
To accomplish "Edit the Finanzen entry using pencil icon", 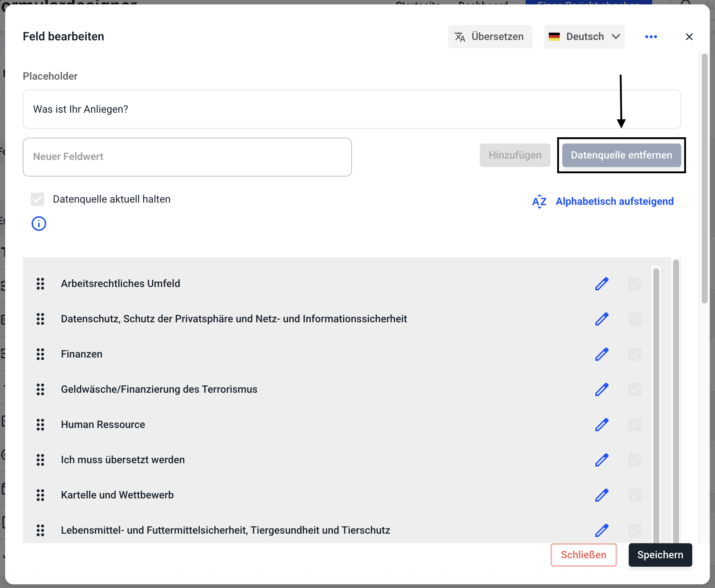I will click(x=602, y=354).
